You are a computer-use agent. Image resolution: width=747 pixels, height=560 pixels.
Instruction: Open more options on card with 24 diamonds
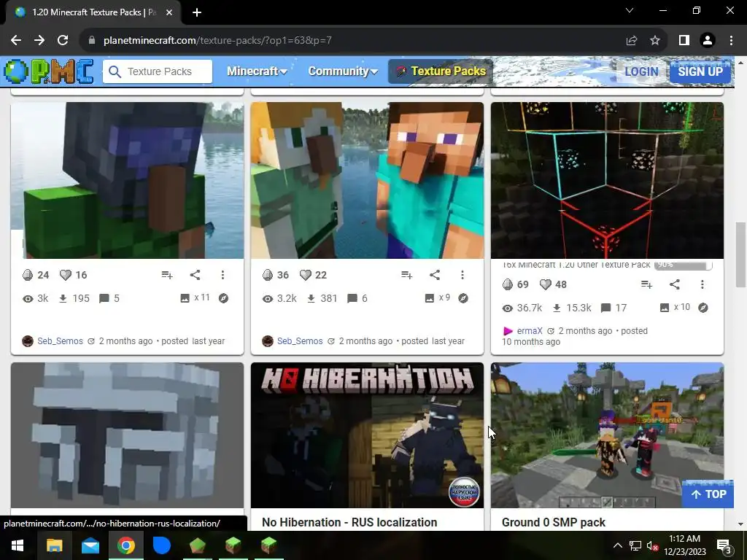point(222,275)
